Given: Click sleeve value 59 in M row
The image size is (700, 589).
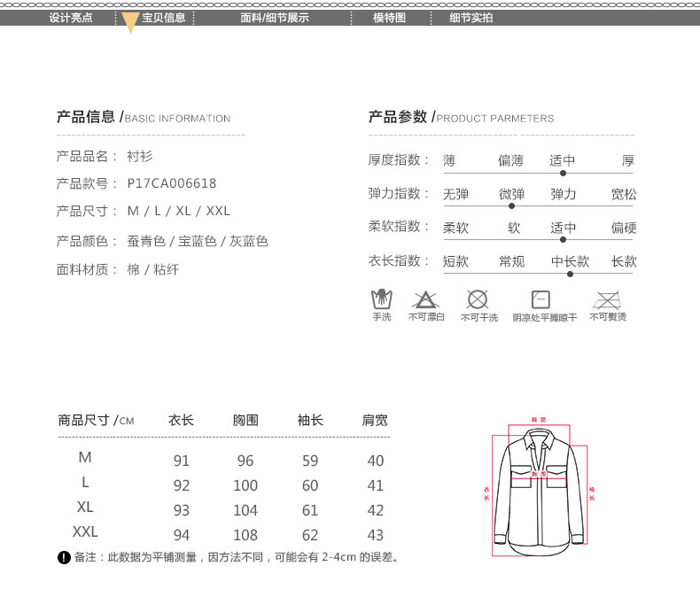Looking at the screenshot, I should coord(310,461).
